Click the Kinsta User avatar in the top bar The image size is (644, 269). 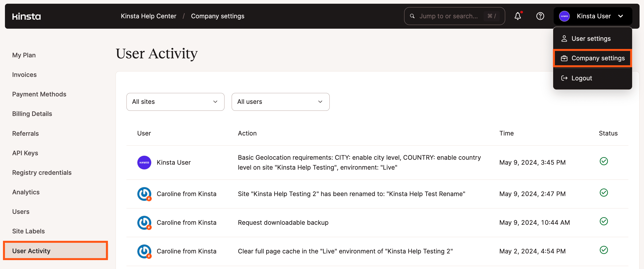564,16
